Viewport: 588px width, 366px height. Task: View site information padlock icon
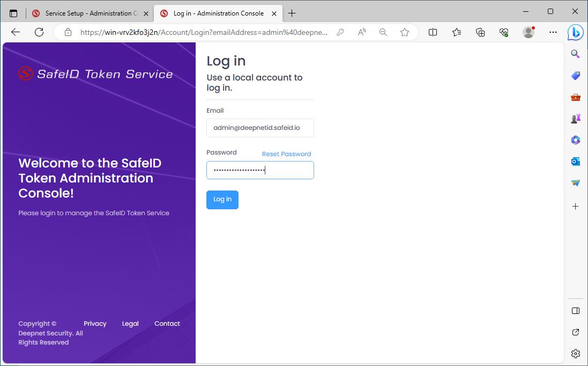(68, 32)
